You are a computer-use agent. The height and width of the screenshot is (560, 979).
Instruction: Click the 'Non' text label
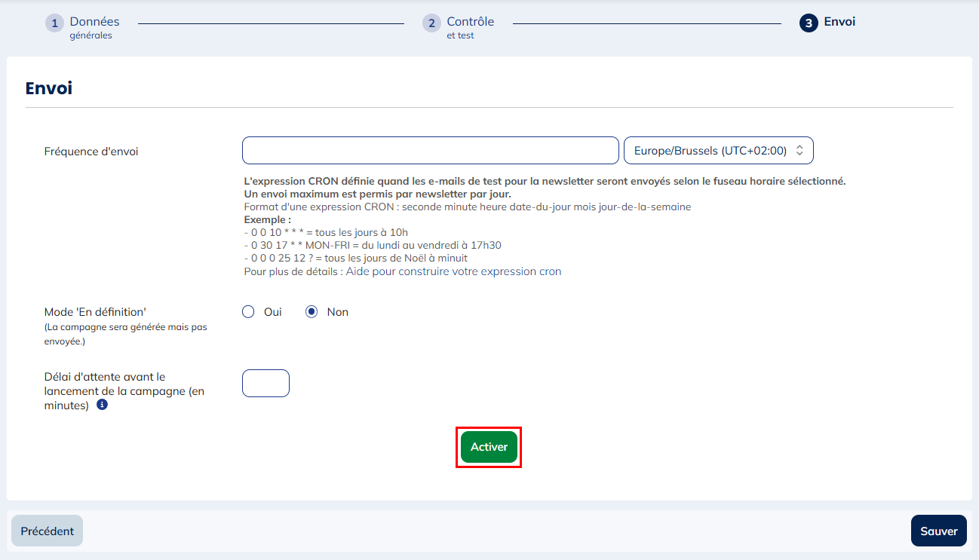[337, 312]
